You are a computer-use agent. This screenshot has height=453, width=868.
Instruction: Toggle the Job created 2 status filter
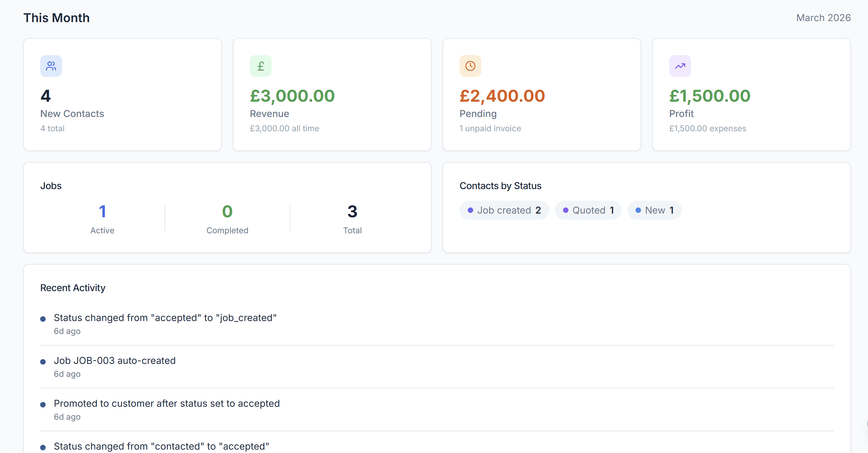point(504,210)
